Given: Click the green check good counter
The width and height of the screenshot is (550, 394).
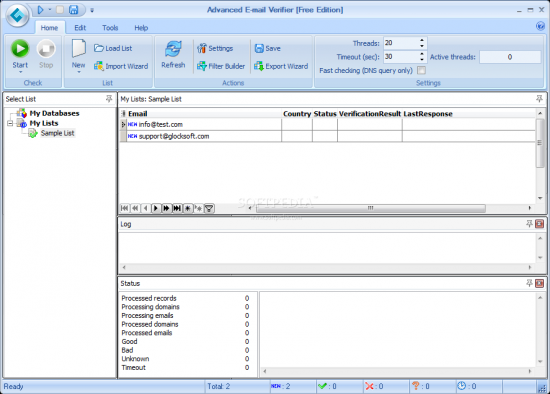Looking at the screenshot, I should pos(327,386).
